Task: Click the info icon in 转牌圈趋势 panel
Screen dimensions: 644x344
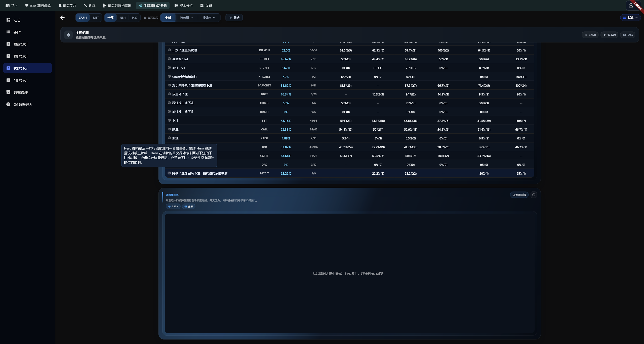Action: (534, 195)
